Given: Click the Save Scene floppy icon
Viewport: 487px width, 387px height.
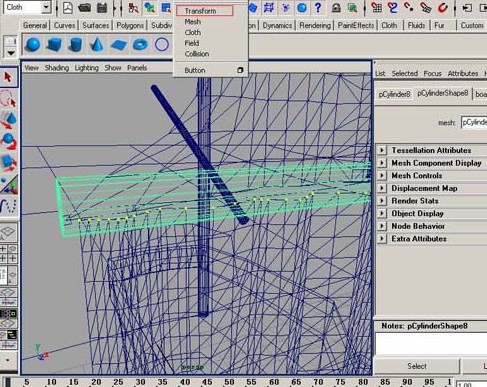Looking at the screenshot, I should click(x=102, y=8).
